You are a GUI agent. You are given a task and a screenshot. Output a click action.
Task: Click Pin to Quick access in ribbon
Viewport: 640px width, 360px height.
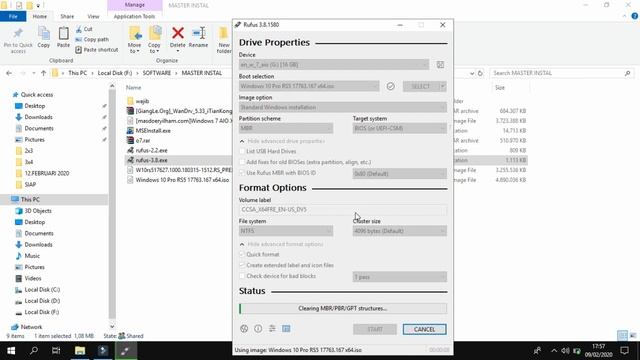coord(18,40)
